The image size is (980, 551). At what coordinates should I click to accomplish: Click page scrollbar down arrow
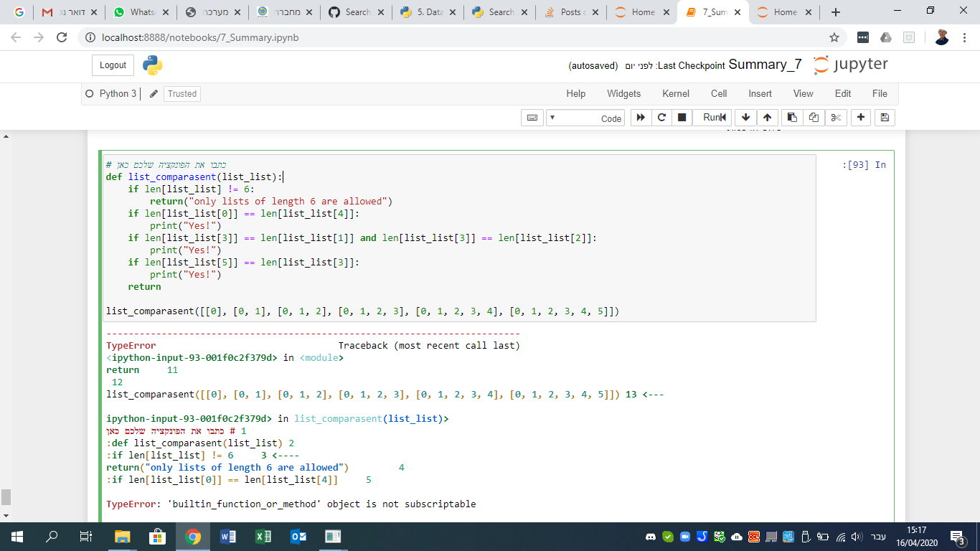click(x=5, y=516)
